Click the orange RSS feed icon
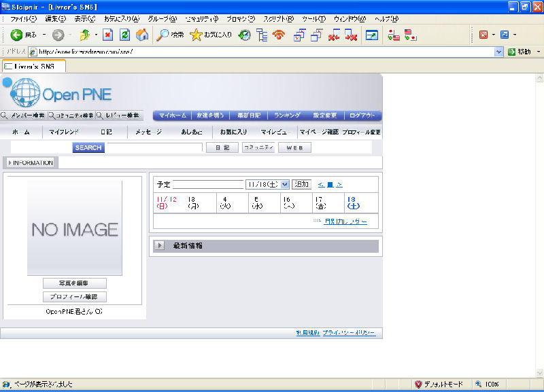The height and width of the screenshot is (392, 544). (277, 35)
